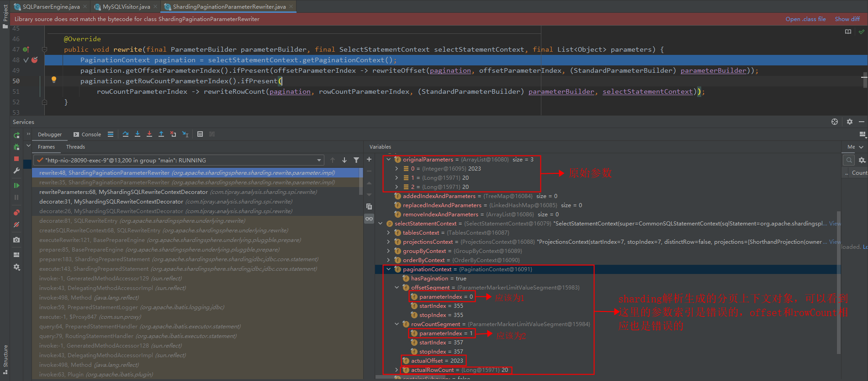Open the Structure tool window
Image resolution: width=868 pixels, height=381 pixels.
(x=5, y=360)
